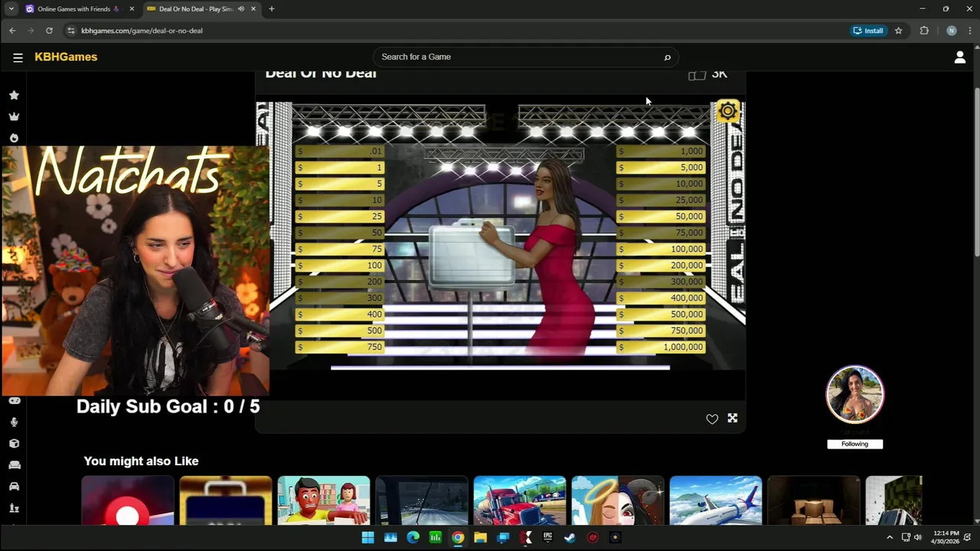Click the site information icon in address bar
This screenshot has width=980, height=551.
pos(71,31)
